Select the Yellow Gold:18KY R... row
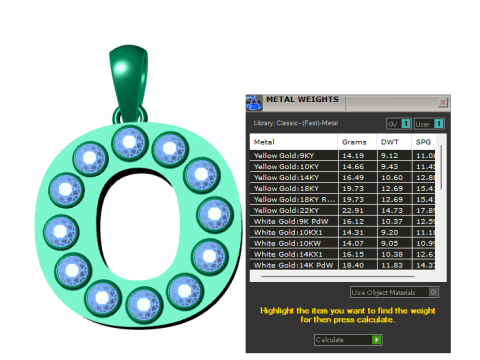This screenshot has width=480, height=360. [x=342, y=200]
